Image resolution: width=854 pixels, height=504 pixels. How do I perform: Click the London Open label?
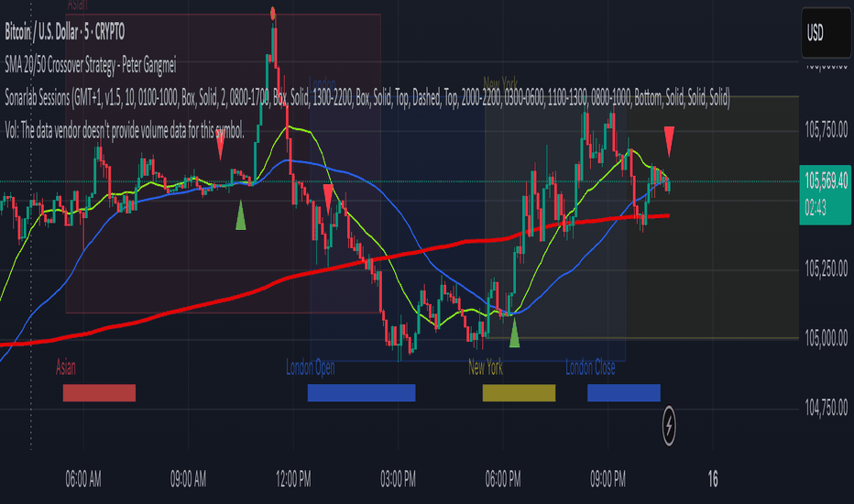coord(311,367)
